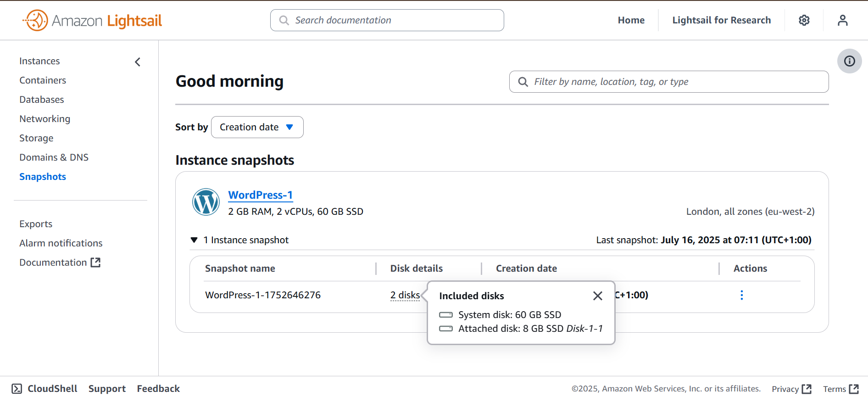Click the Included disks popup title
Screen dimensions: 868x402
[x=472, y=296]
